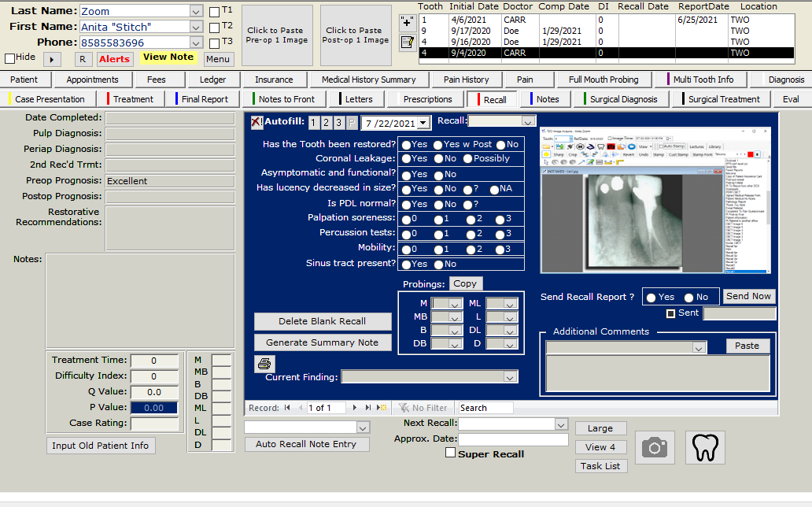Click the printer icon in recall form
The width and height of the screenshot is (812, 507).
(x=264, y=364)
